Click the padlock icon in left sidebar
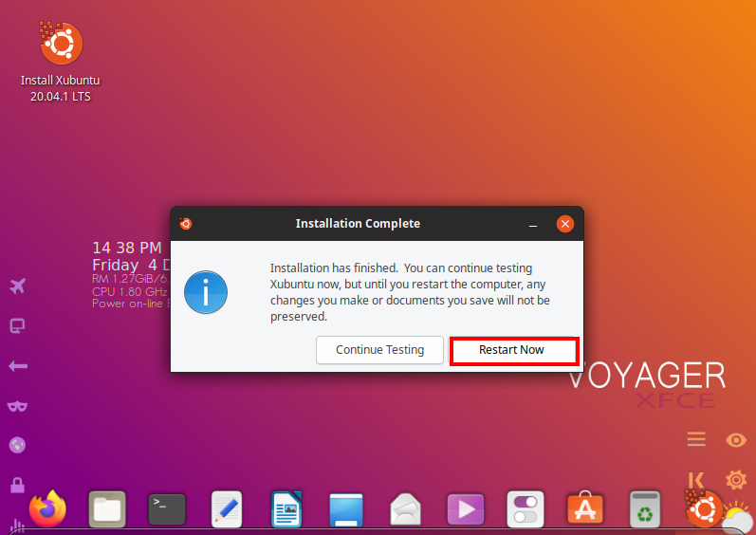Screen dimensions: 756x535 point(17,485)
